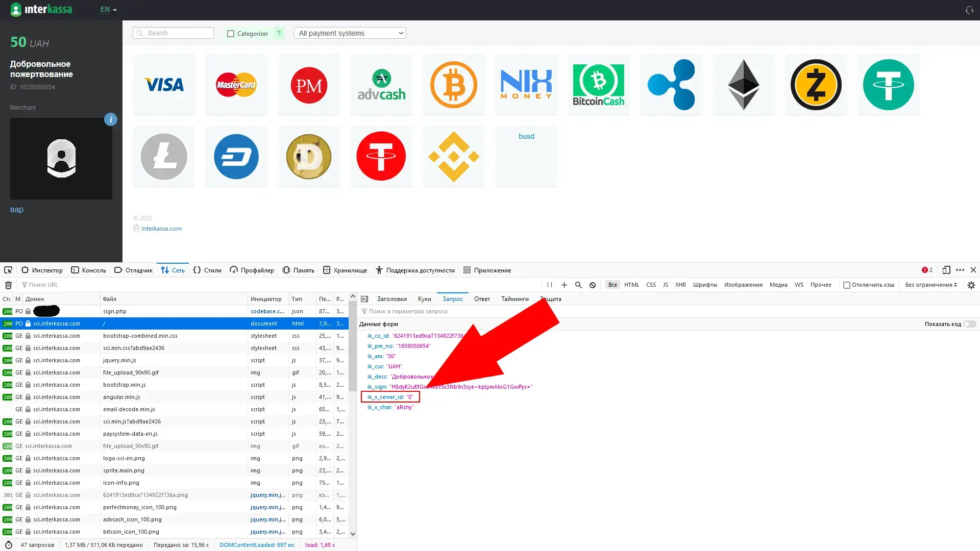Pause network recording

pos(550,285)
